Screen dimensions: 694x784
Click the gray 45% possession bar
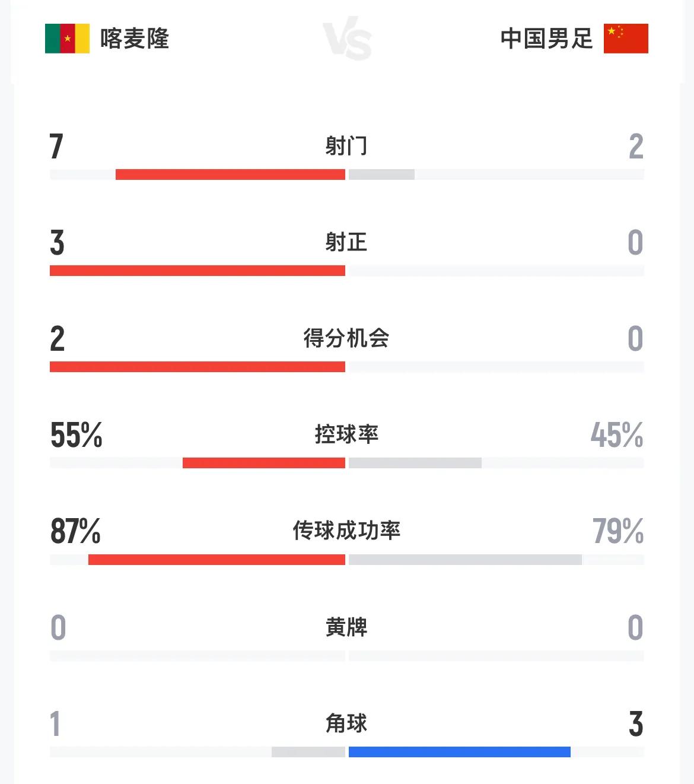[415, 463]
